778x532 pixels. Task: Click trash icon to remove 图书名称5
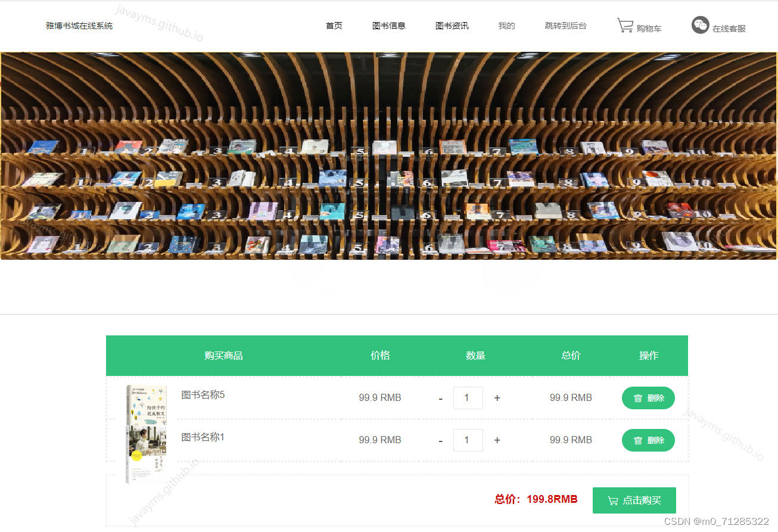click(639, 397)
